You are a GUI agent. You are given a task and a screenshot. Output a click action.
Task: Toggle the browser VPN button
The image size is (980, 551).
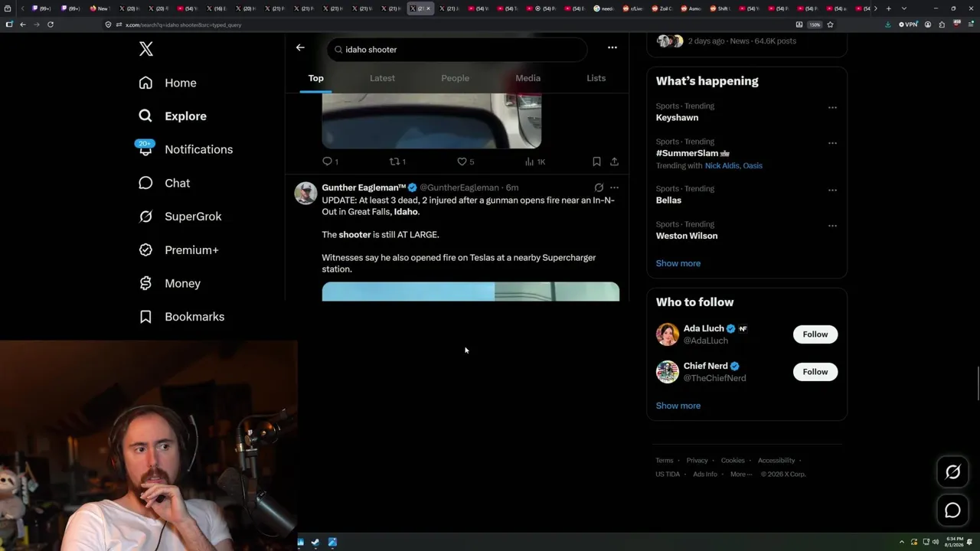(908, 24)
